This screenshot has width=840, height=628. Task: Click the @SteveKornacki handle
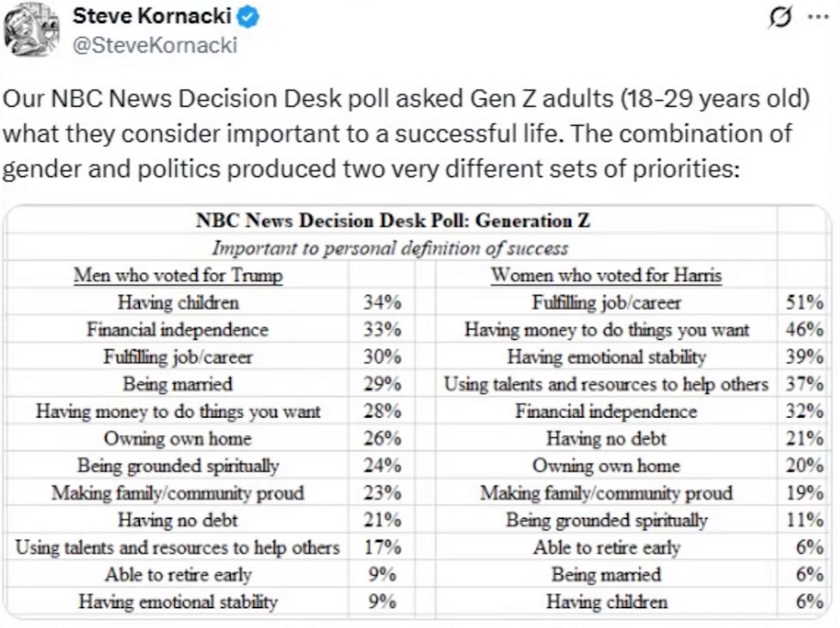pos(155,46)
